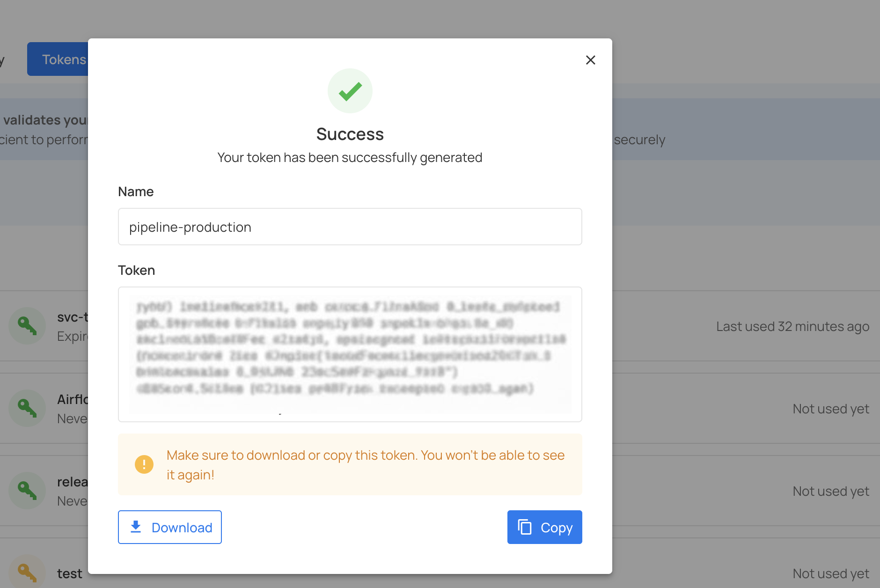880x588 pixels.
Task: Download the generated token
Action: coord(169,527)
